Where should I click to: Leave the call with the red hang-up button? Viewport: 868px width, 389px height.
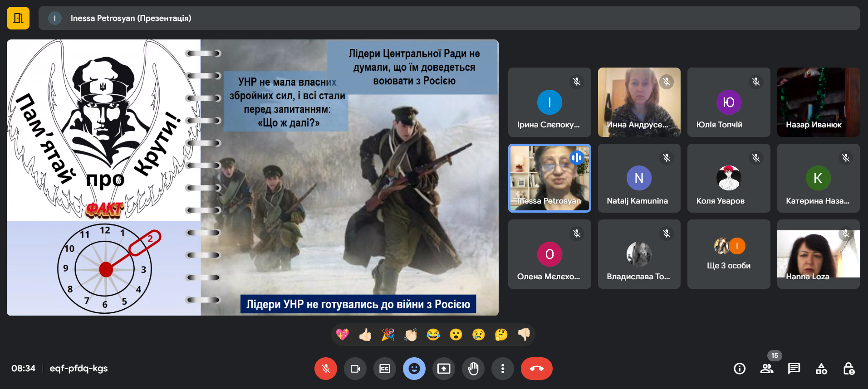pyautogui.click(x=536, y=369)
